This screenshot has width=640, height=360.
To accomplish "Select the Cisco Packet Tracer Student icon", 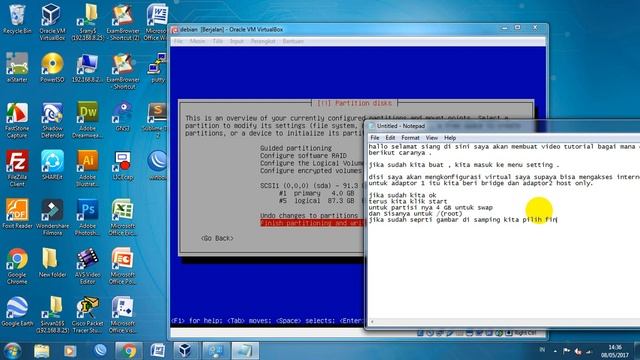I will (87, 314).
